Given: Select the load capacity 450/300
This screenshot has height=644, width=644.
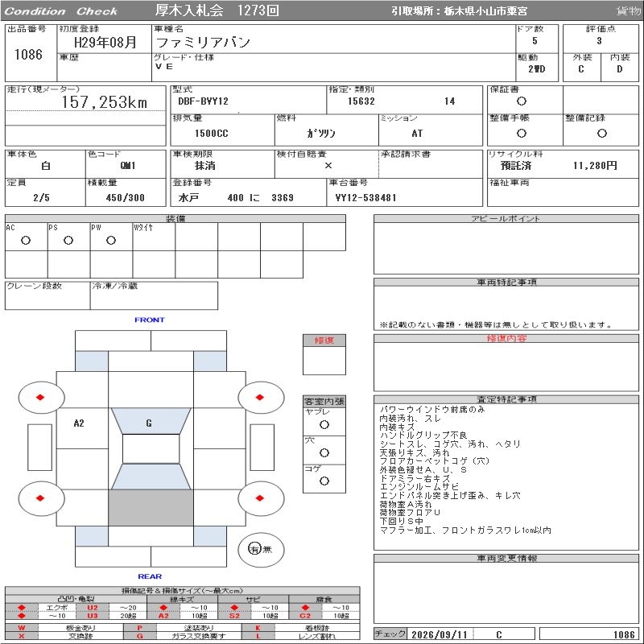Looking at the screenshot, I should pyautogui.click(x=126, y=197).
